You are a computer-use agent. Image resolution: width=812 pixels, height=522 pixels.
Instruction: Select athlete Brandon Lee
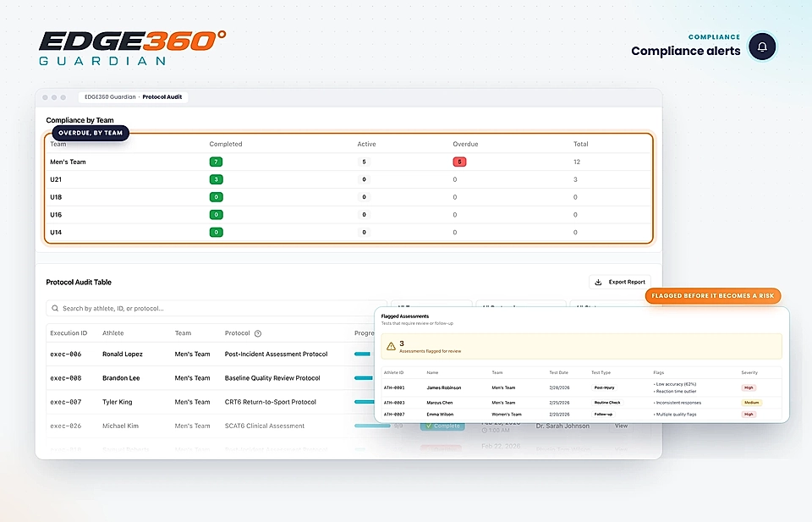coord(121,378)
